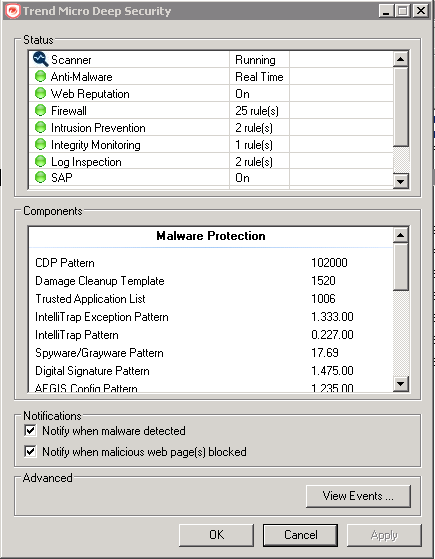Click Components list scroll down arrow
Image resolution: width=435 pixels, height=559 pixels.
(400, 384)
